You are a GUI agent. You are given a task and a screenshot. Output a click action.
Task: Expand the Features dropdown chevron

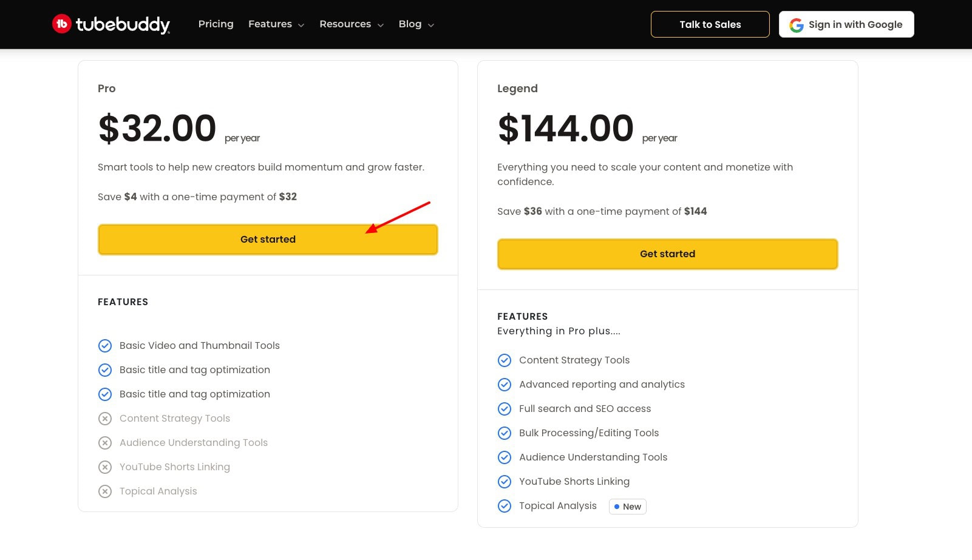click(x=301, y=25)
